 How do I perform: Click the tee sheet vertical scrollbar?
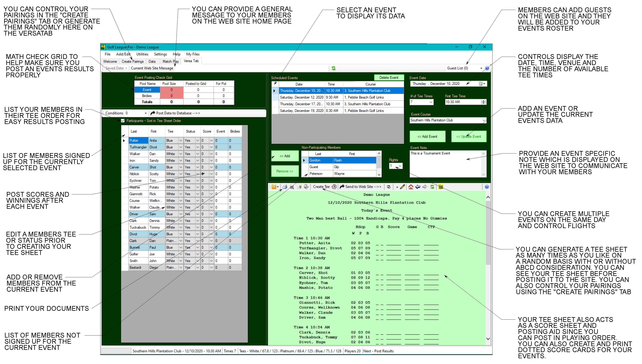tap(488, 268)
